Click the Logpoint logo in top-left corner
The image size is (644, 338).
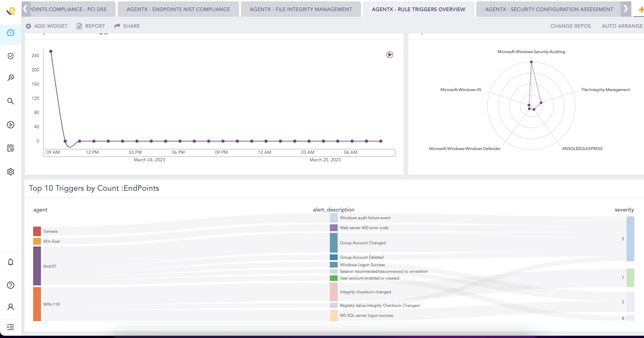tap(10, 11)
